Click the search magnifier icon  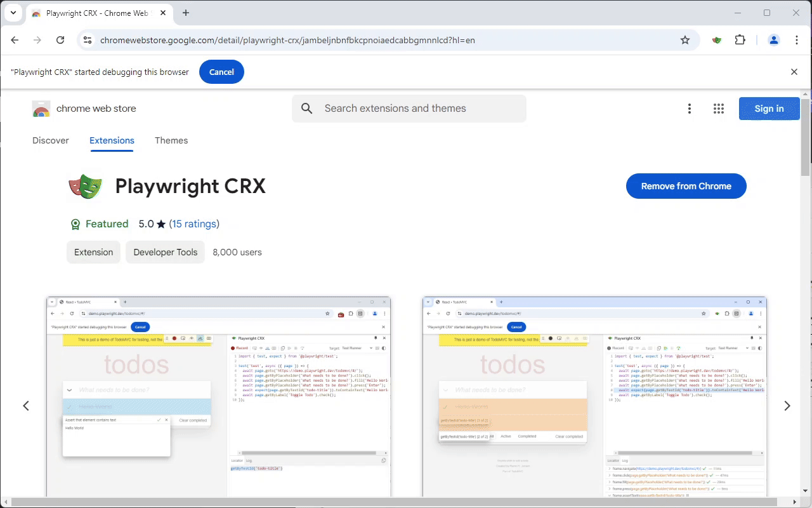307,109
